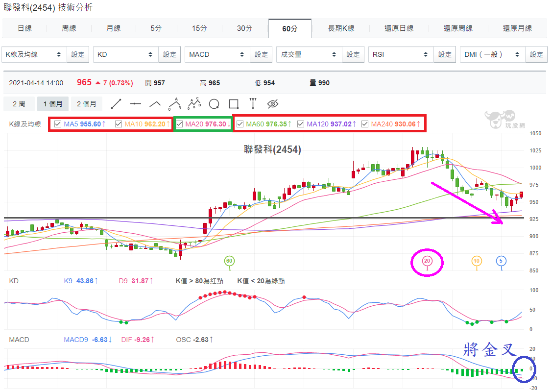Switch to the 還原月線 tab
Screen dimensions: 551x392
click(517, 28)
